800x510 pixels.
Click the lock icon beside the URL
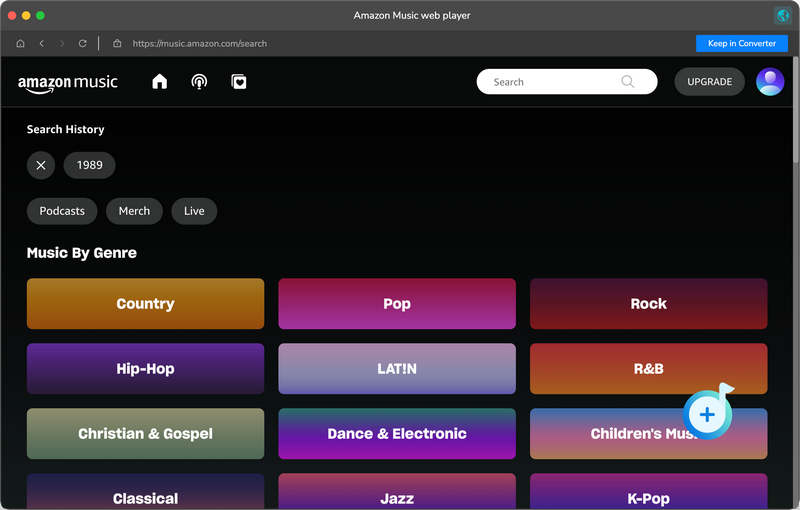117,43
